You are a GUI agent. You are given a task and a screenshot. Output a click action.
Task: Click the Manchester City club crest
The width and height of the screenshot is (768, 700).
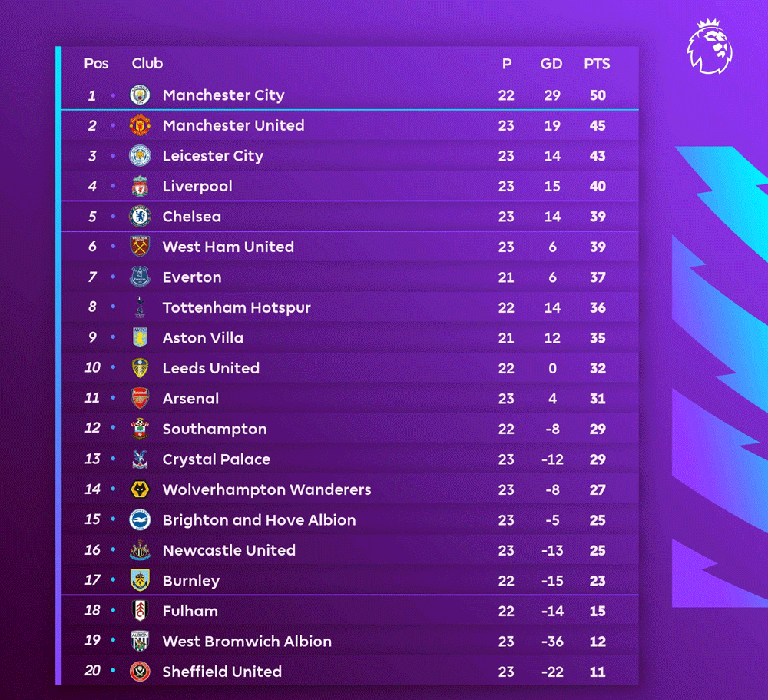pyautogui.click(x=140, y=95)
